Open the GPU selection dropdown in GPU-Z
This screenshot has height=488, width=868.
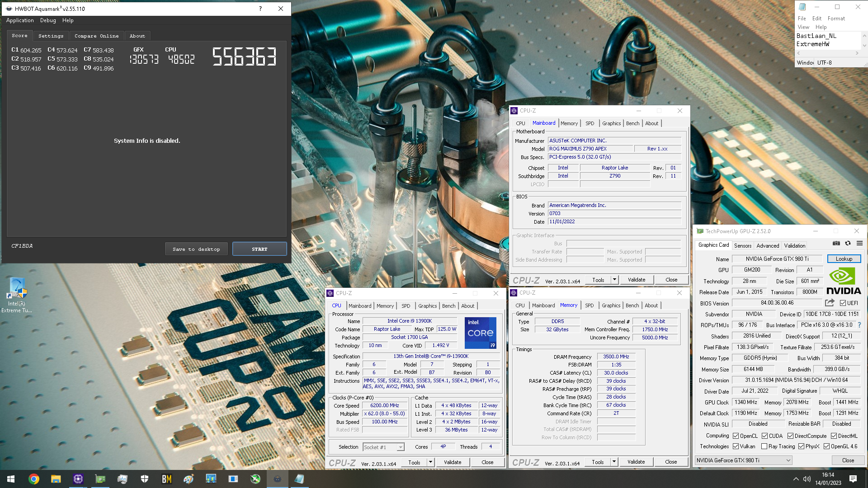(743, 460)
